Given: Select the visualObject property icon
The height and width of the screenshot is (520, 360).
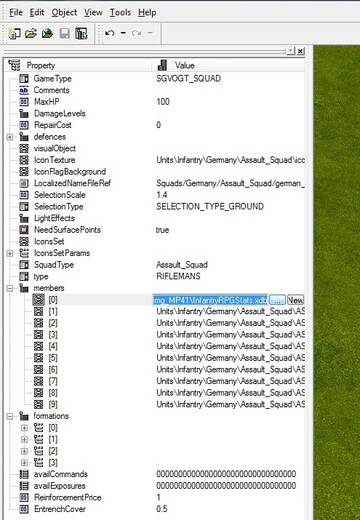Looking at the screenshot, I should (24, 148).
